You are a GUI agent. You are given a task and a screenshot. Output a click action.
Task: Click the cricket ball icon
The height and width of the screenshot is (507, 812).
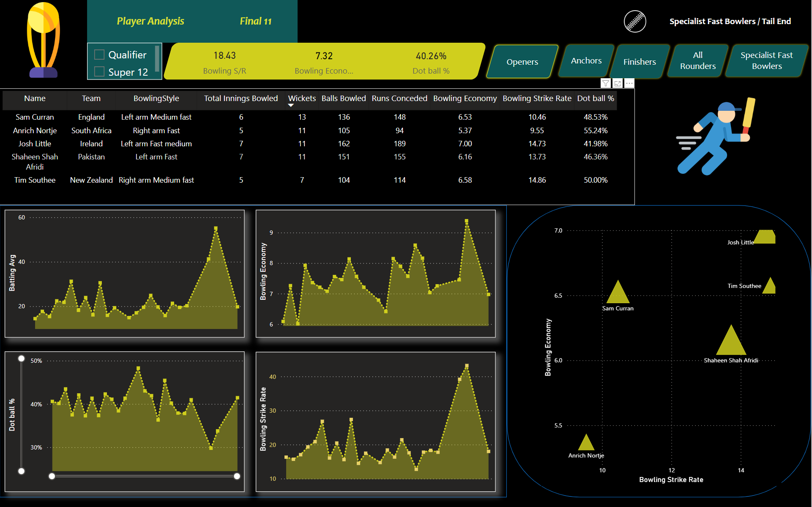click(x=635, y=21)
